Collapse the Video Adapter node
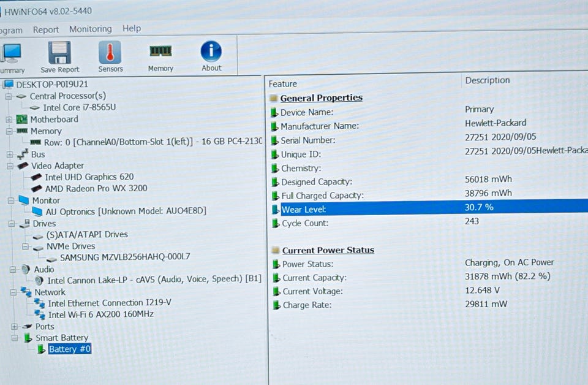 pyautogui.click(x=10, y=166)
